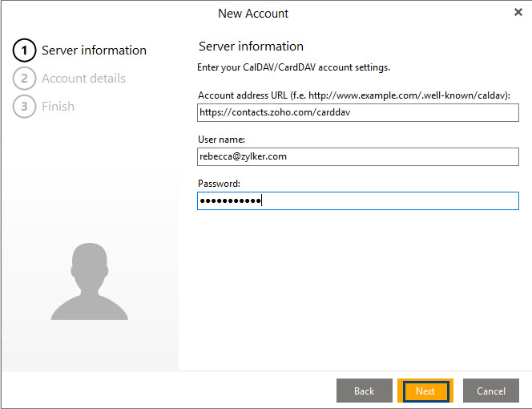Screen dimensions: 532x409
Task: Click the Account address URL label
Action: (x=354, y=95)
